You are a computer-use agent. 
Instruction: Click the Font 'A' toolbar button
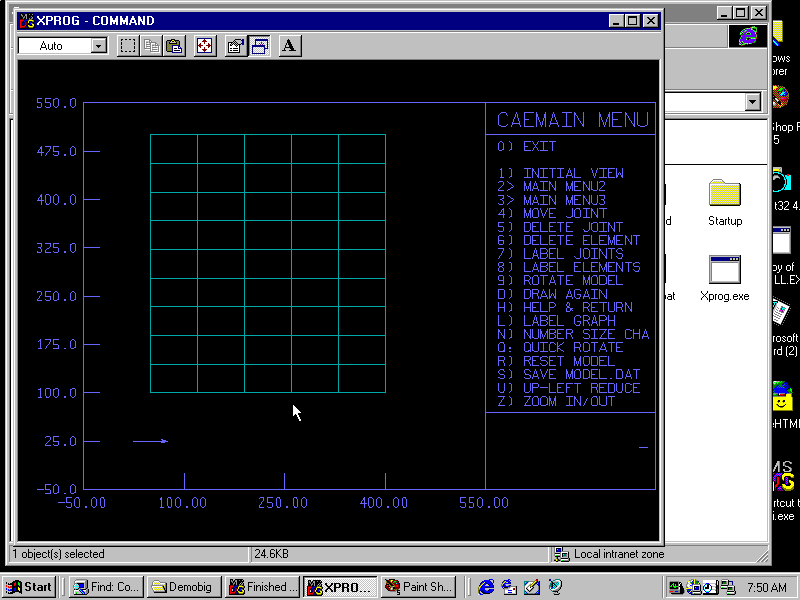pyautogui.click(x=289, y=46)
